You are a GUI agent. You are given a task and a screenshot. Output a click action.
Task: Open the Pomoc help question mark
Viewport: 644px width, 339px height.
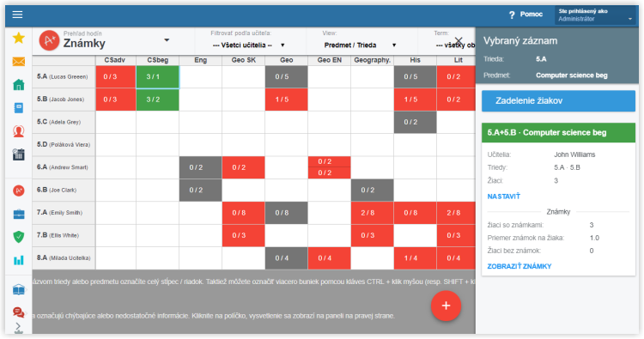(x=526, y=15)
